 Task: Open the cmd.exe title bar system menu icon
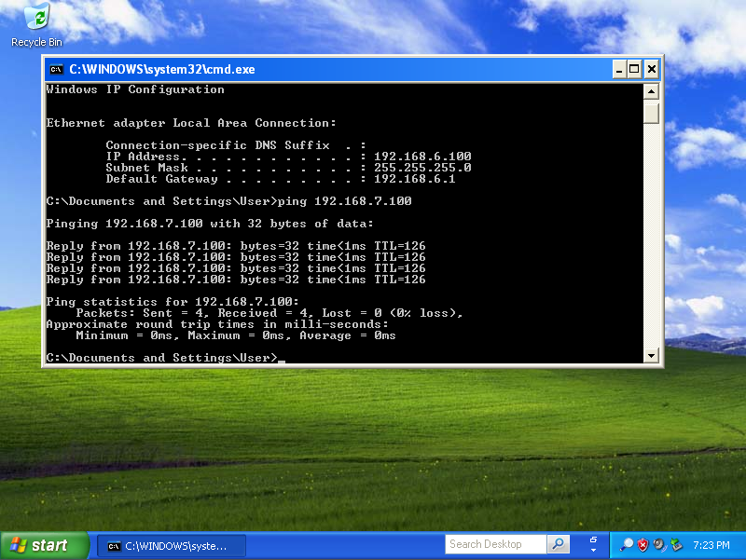click(57, 69)
